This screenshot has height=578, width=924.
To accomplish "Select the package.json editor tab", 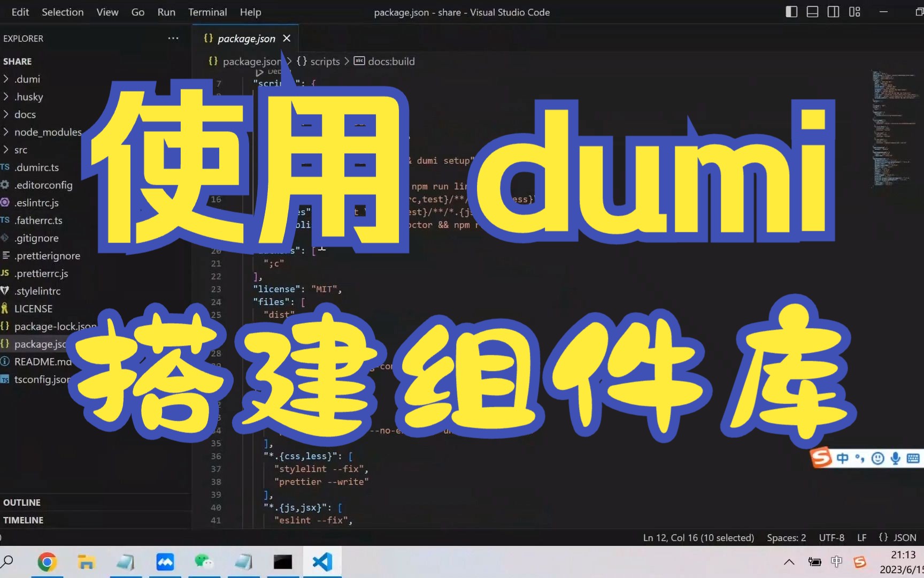I will point(245,38).
